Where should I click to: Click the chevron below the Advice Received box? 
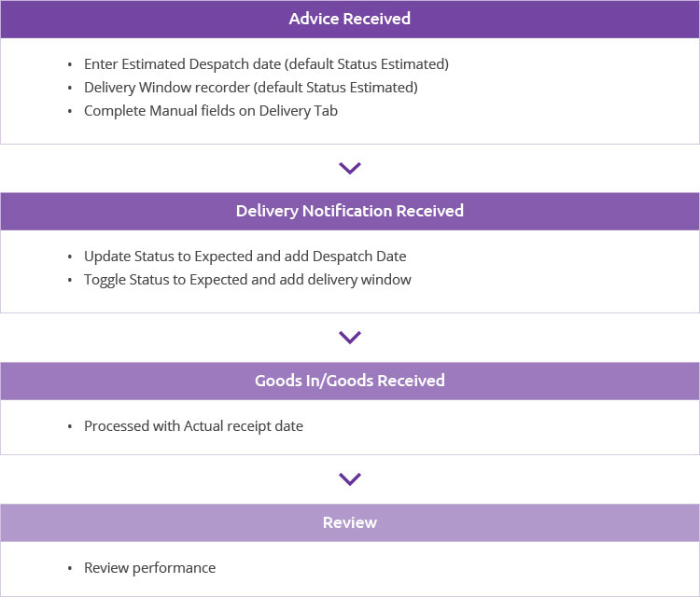tap(350, 168)
